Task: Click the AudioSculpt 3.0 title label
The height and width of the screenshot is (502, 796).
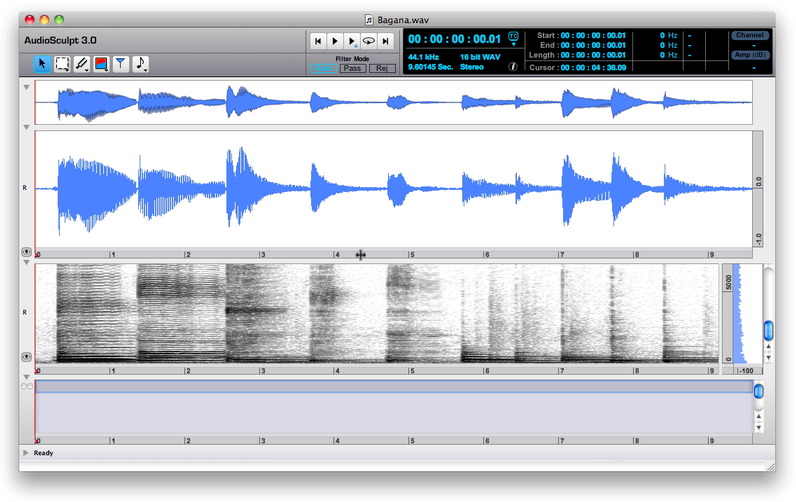Action: click(x=60, y=40)
